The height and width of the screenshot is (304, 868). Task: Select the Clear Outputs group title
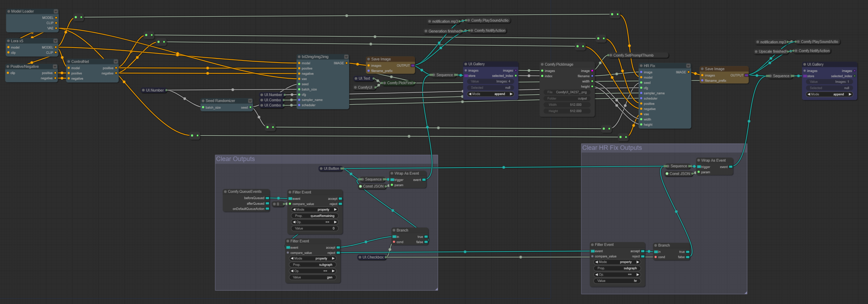236,159
